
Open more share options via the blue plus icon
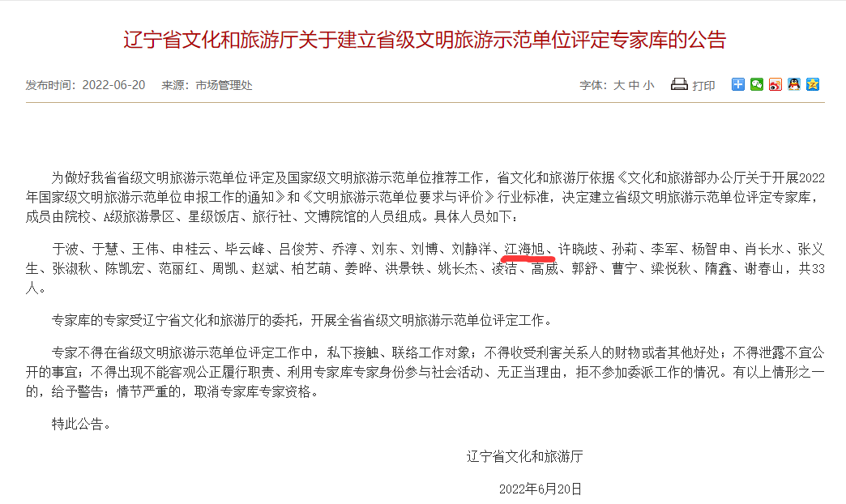click(x=738, y=84)
